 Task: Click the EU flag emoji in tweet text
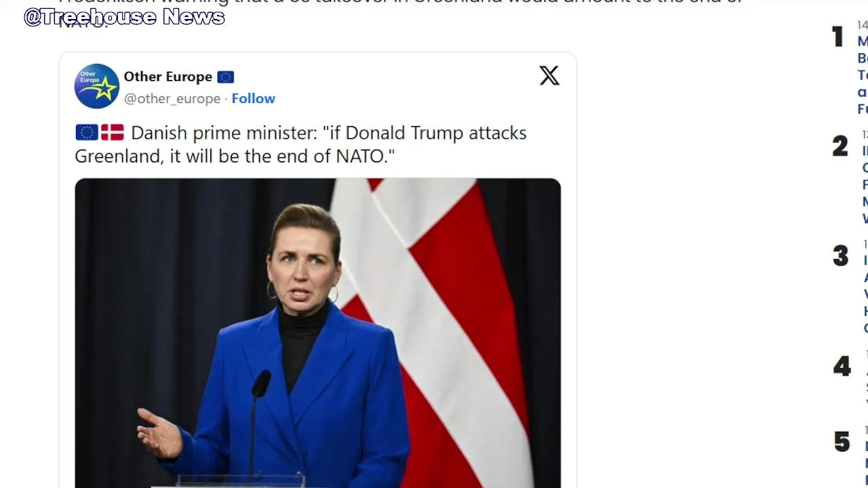[87, 132]
